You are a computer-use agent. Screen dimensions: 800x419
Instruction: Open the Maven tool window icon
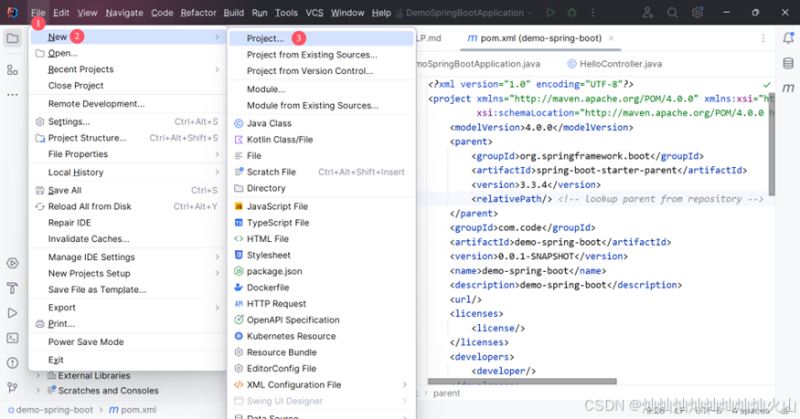coord(788,88)
